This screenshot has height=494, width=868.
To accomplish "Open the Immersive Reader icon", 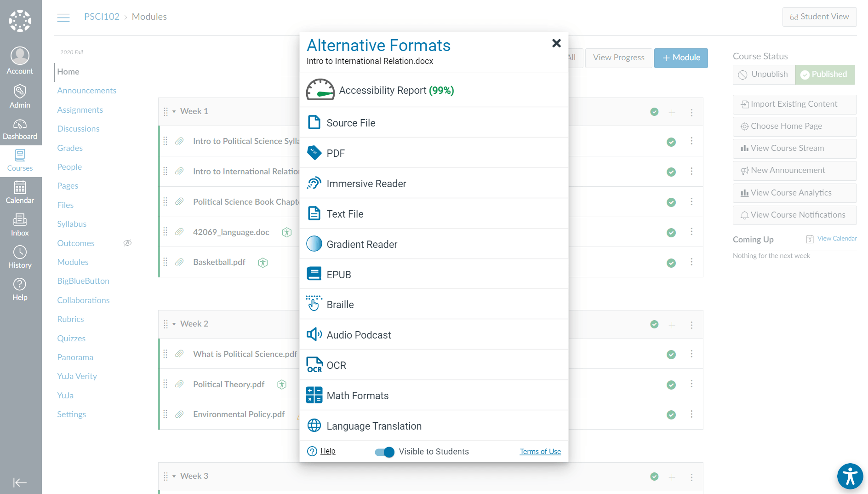I will pyautogui.click(x=314, y=183).
